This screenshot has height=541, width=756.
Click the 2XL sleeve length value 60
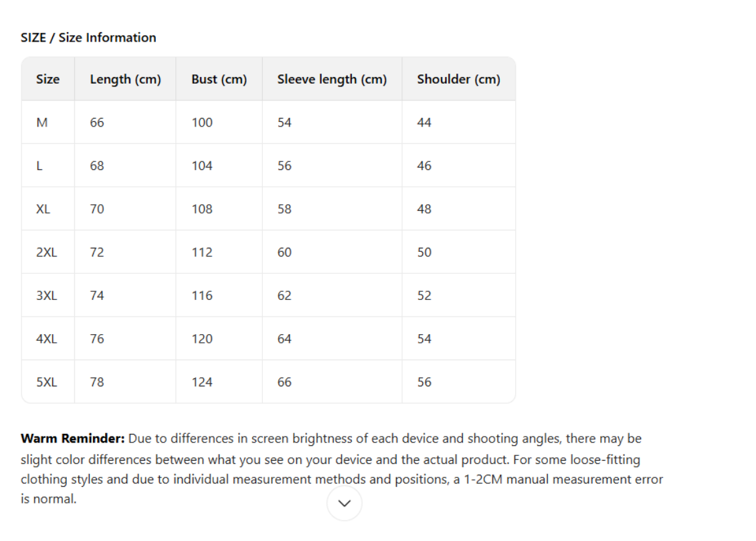284,252
